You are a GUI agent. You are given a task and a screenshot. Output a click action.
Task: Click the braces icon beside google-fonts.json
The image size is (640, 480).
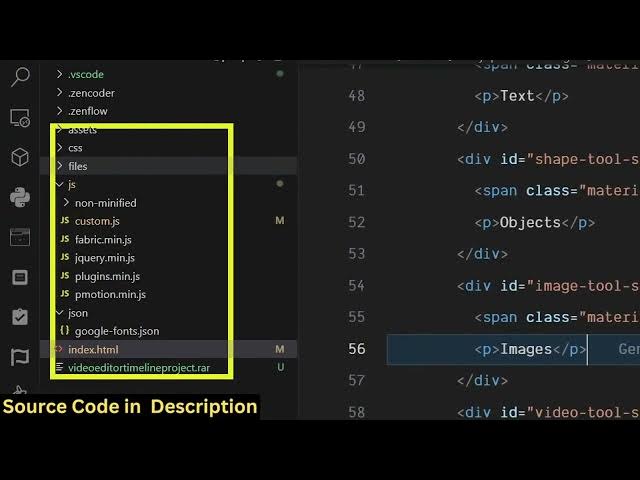pyautogui.click(x=64, y=330)
